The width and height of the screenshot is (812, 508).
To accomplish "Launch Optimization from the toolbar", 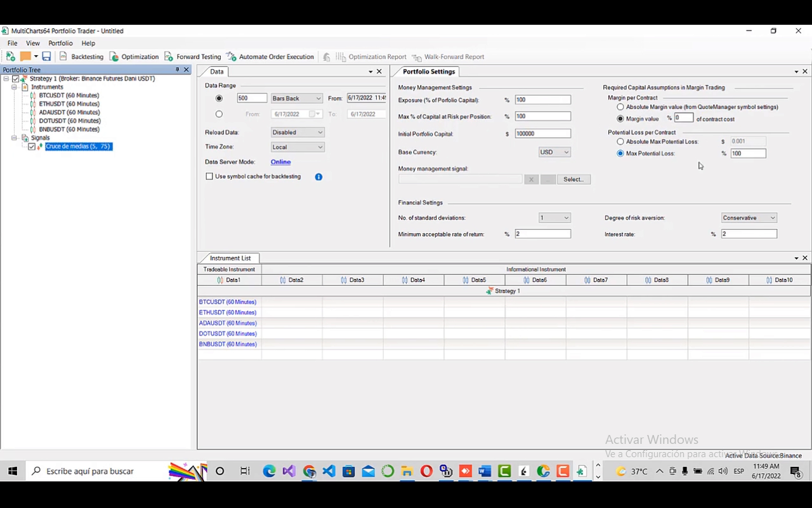I will click(x=134, y=57).
